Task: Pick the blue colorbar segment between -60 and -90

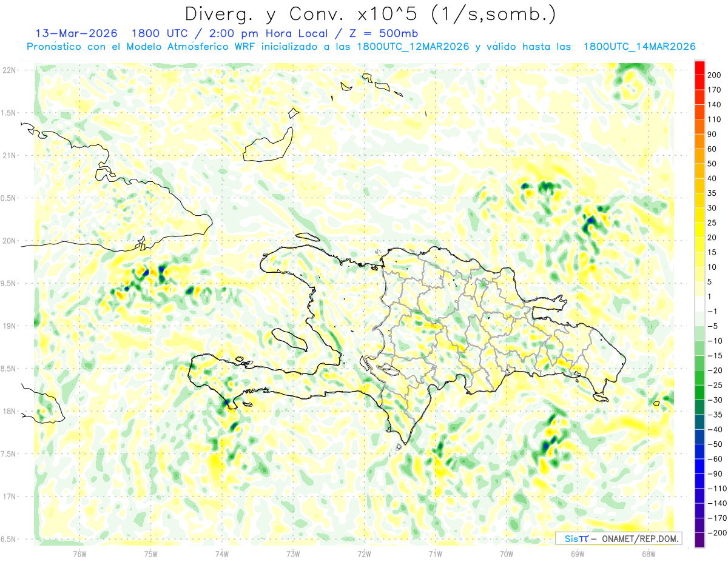Action: click(x=699, y=467)
